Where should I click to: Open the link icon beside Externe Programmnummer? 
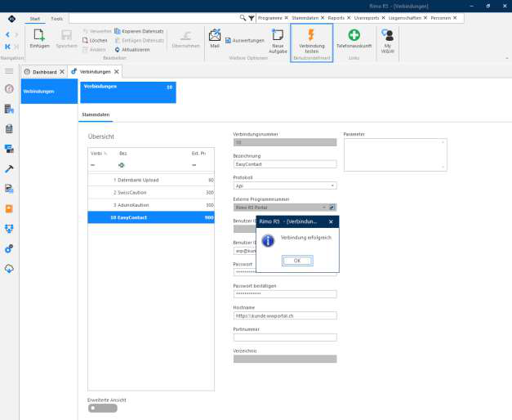pos(332,208)
